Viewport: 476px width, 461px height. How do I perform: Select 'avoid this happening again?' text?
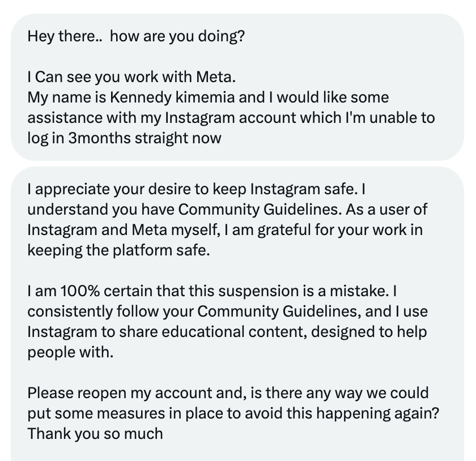click(342, 413)
